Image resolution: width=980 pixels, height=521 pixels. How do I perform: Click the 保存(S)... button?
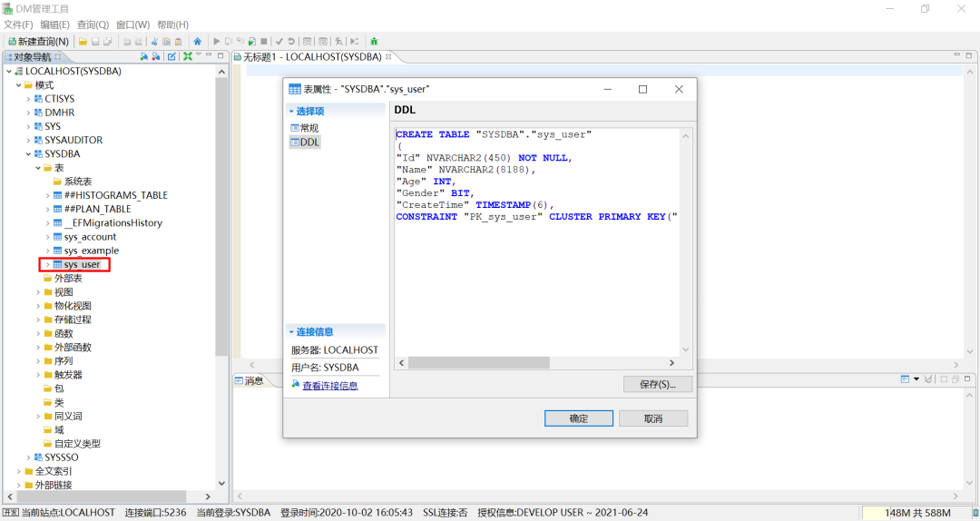658,384
